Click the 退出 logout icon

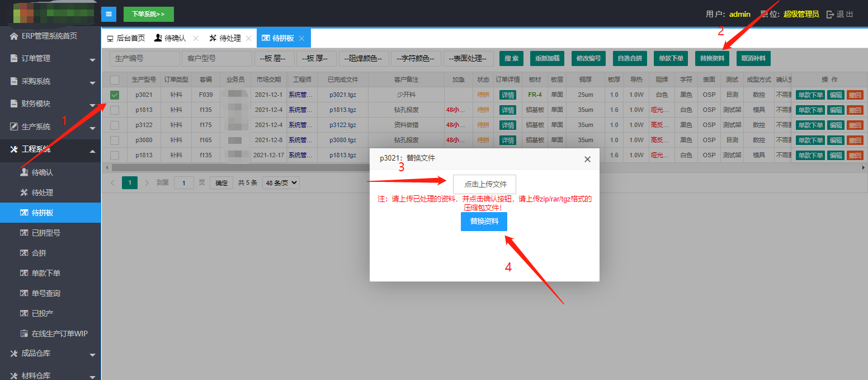[x=830, y=15]
